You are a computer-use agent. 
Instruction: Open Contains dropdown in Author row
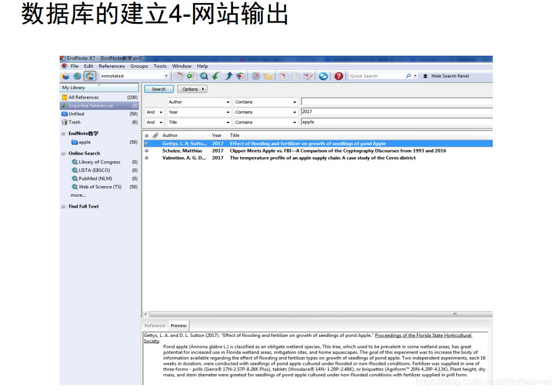(295, 102)
